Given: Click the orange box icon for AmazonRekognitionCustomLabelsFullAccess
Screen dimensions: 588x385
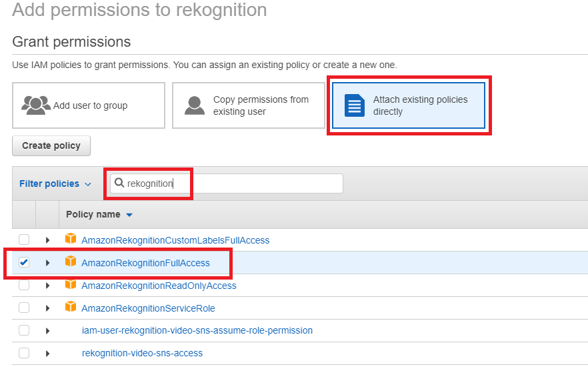Looking at the screenshot, I should pyautogui.click(x=70, y=240).
